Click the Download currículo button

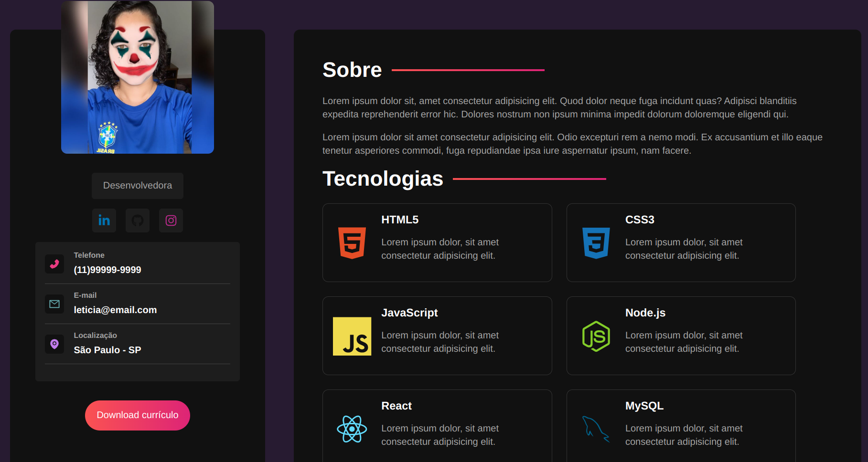pyautogui.click(x=138, y=415)
